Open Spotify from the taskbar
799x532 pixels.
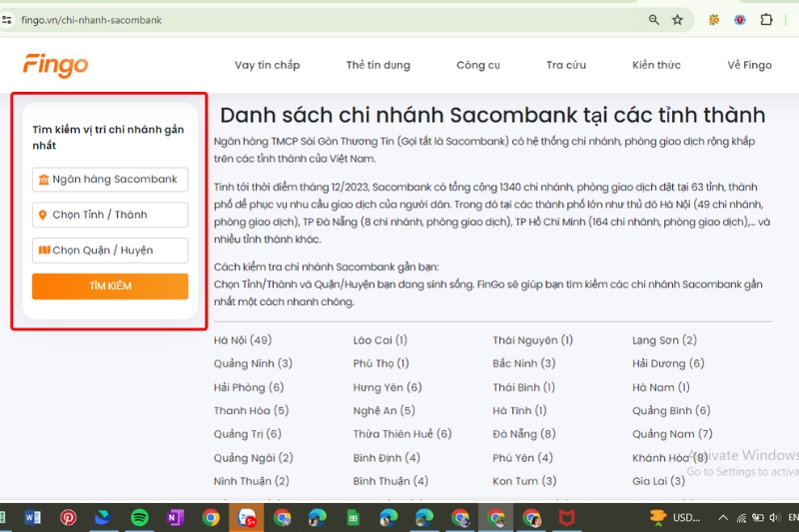point(140,518)
